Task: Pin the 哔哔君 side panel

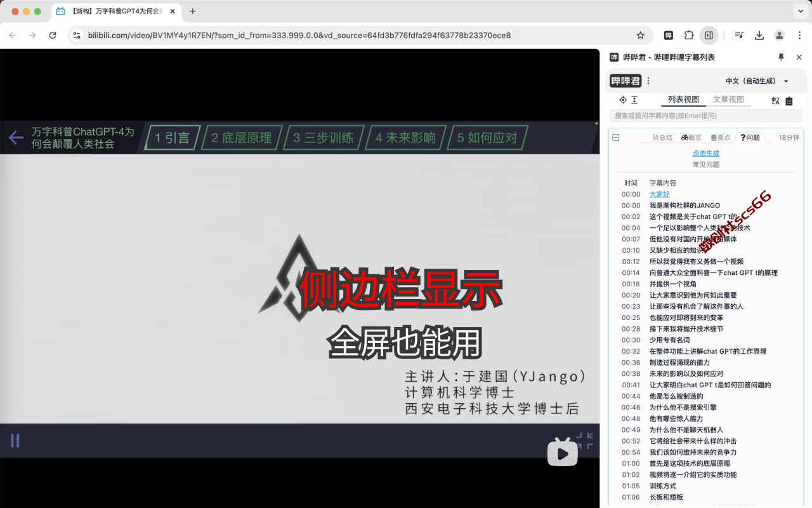Action: [781, 57]
